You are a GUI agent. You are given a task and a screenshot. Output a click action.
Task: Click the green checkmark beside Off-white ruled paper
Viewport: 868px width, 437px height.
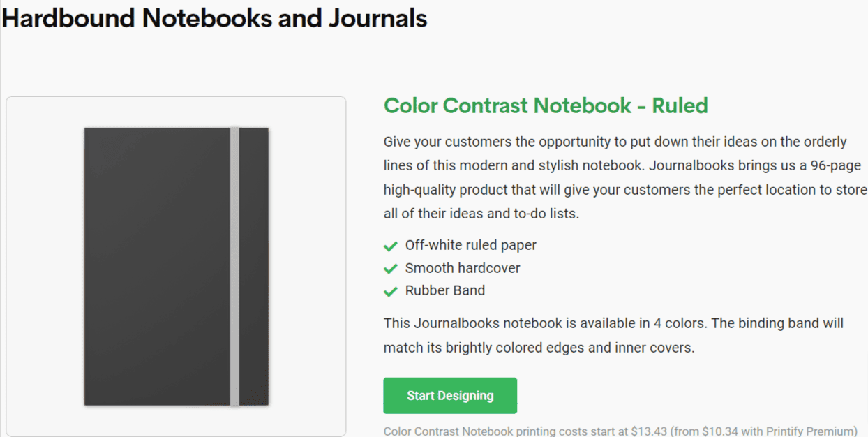pyautogui.click(x=391, y=246)
